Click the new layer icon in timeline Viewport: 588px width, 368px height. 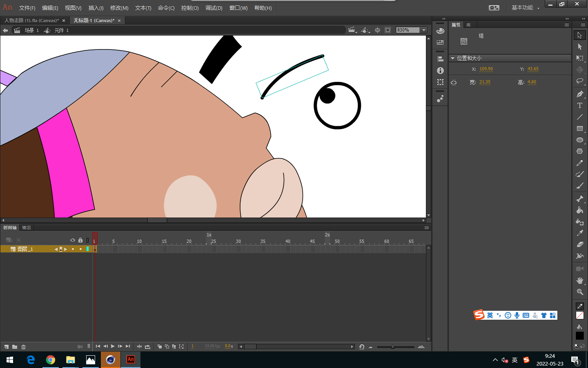point(7,347)
